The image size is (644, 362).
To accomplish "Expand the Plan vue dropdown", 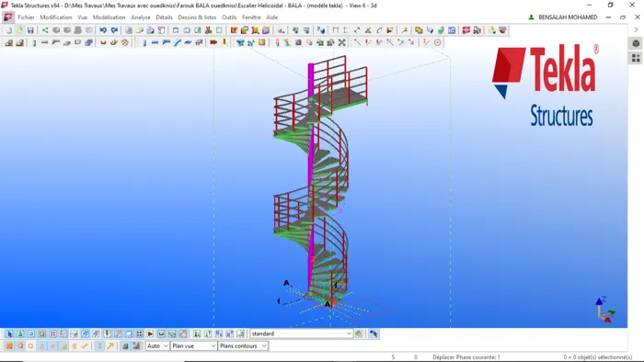I will point(194,346).
